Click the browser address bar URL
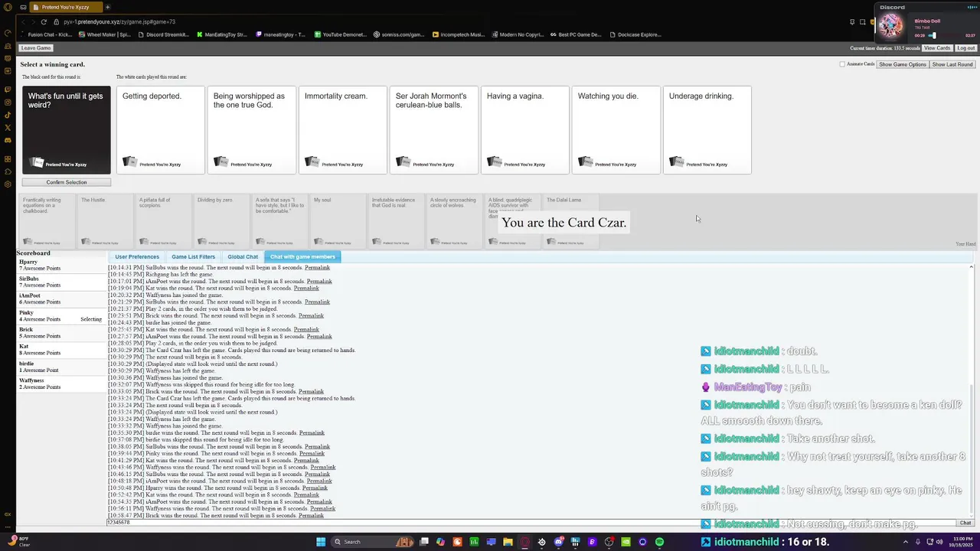 [119, 22]
